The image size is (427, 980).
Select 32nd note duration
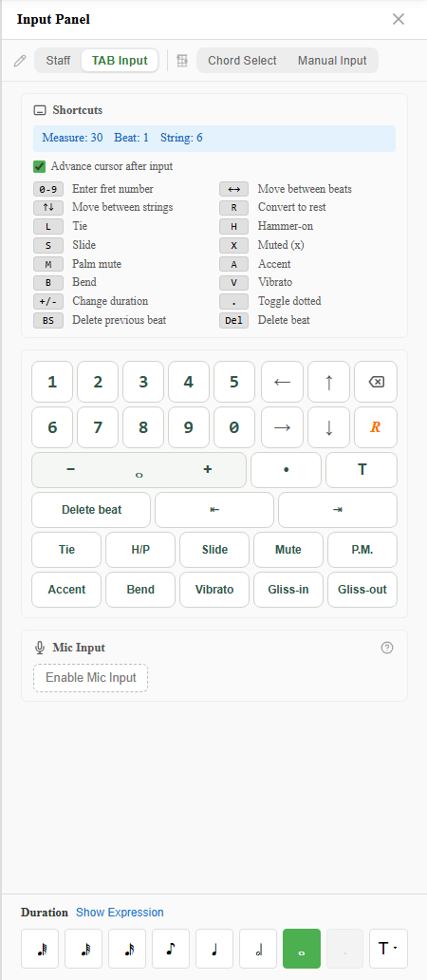pyautogui.click(x=84, y=949)
